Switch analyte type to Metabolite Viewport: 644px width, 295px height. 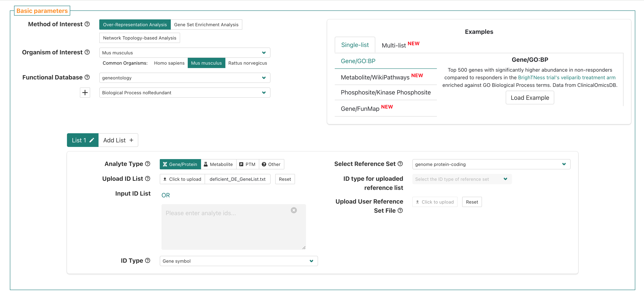pyautogui.click(x=218, y=164)
